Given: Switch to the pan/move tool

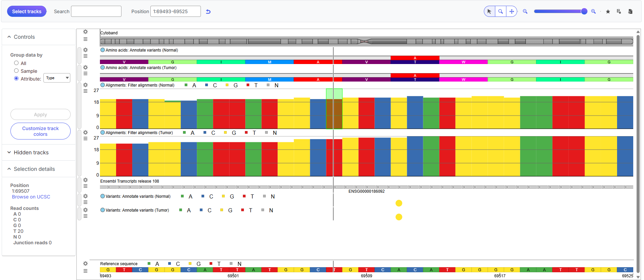Looking at the screenshot, I should (511, 11).
